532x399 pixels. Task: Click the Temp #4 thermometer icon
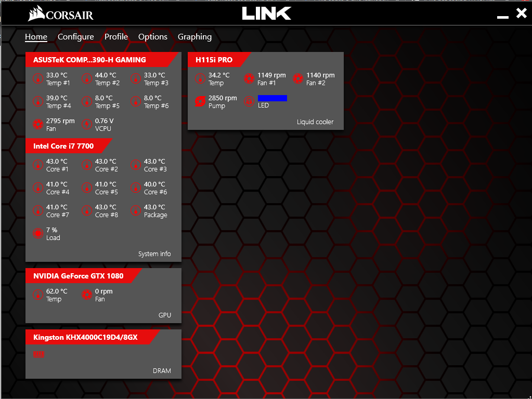pyautogui.click(x=37, y=101)
